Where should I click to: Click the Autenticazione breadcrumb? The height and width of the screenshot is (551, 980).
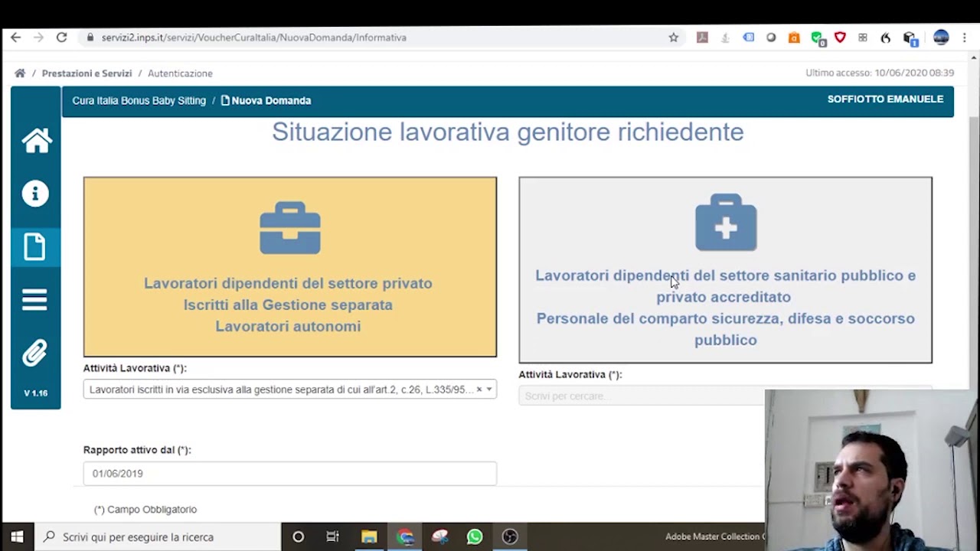pos(180,73)
